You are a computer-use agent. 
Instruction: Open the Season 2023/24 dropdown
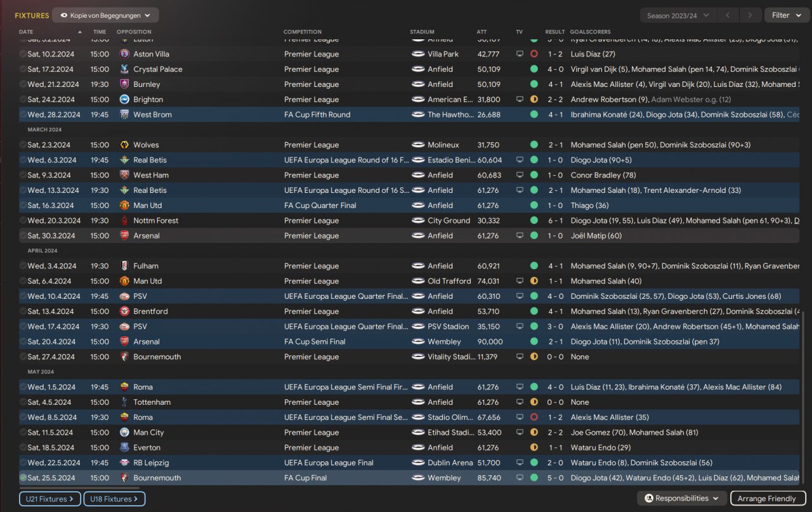pos(679,15)
